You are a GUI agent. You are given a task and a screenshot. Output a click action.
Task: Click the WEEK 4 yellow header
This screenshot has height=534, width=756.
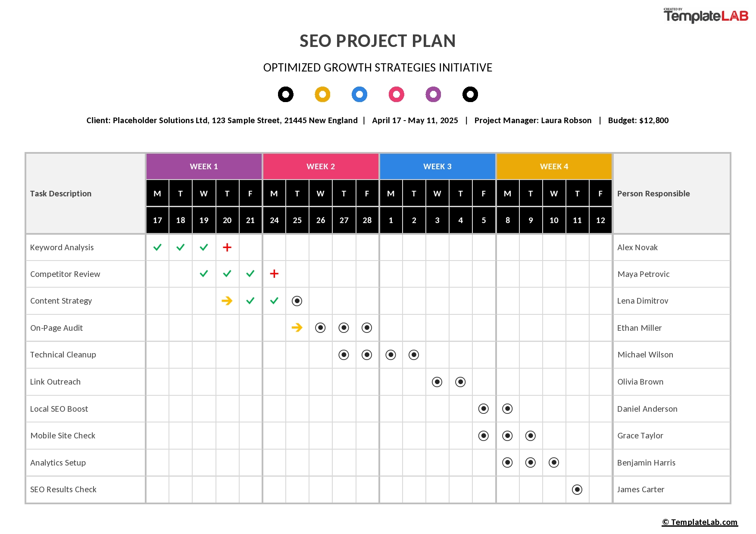[x=554, y=167]
